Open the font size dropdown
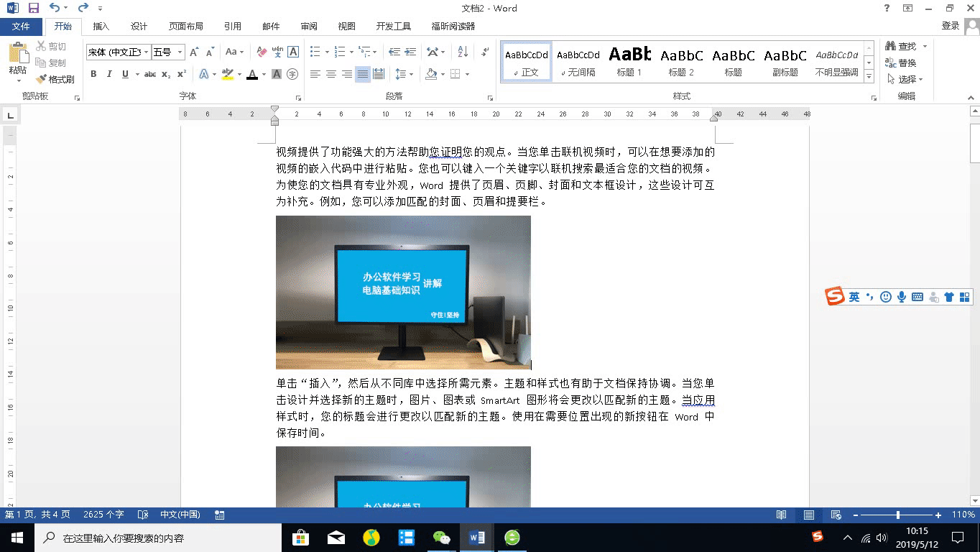This screenshot has height=552, width=980. click(180, 52)
